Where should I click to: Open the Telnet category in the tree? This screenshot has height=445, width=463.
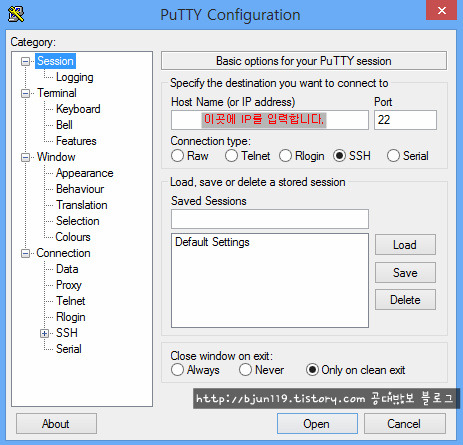[71, 301]
